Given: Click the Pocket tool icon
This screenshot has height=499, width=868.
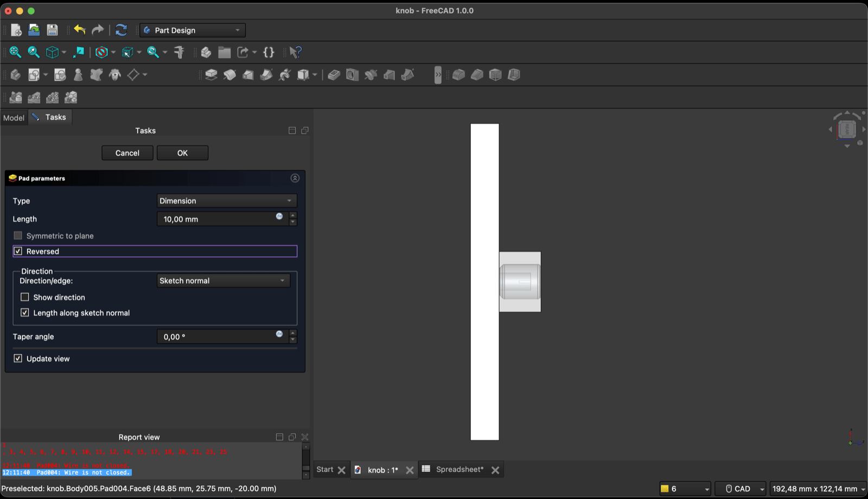Looking at the screenshot, I should pyautogui.click(x=334, y=74).
